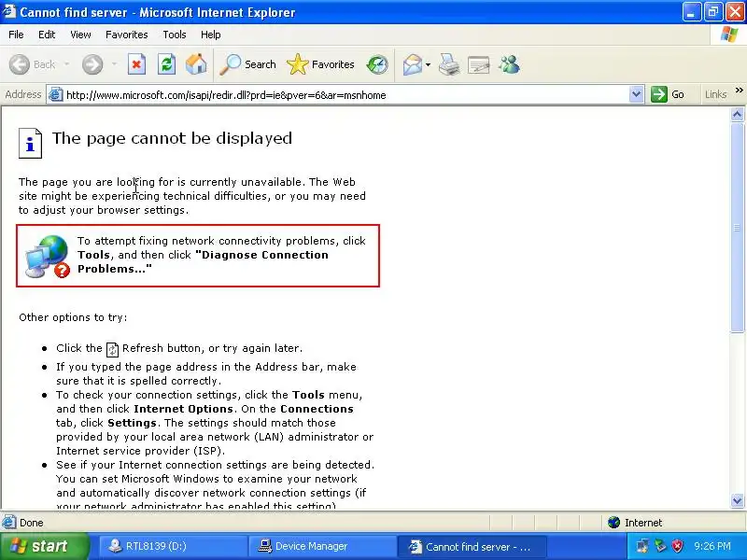747x560 pixels.
Task: Click the Mail envelope icon
Action: point(413,64)
